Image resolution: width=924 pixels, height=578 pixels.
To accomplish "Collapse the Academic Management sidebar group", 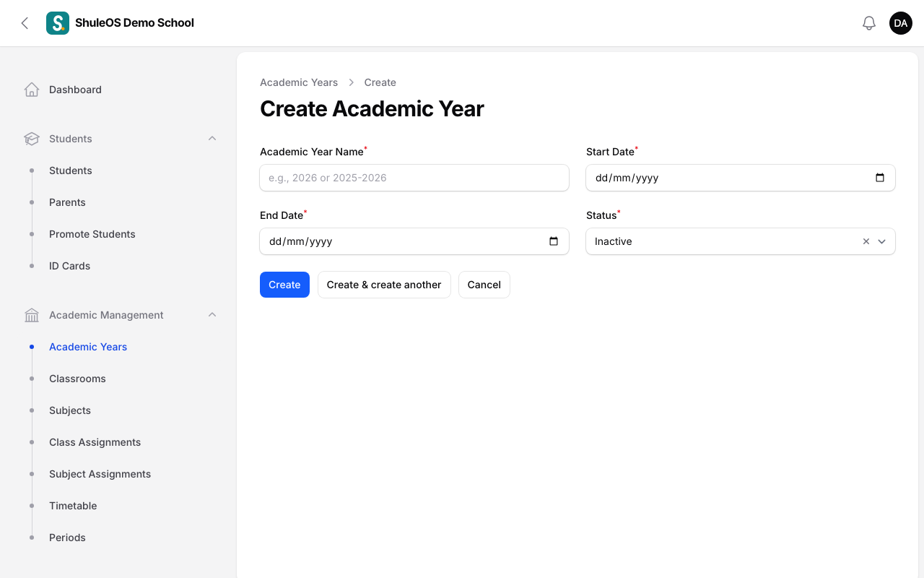I will click(212, 315).
